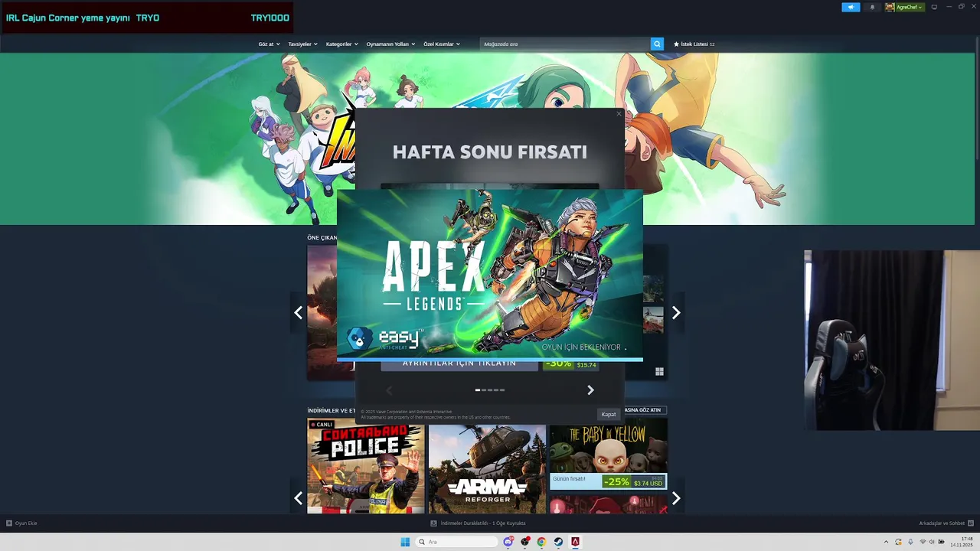The image size is (980, 551).
Task: Open the Tavsiyeler dropdown menu
Action: point(302,44)
